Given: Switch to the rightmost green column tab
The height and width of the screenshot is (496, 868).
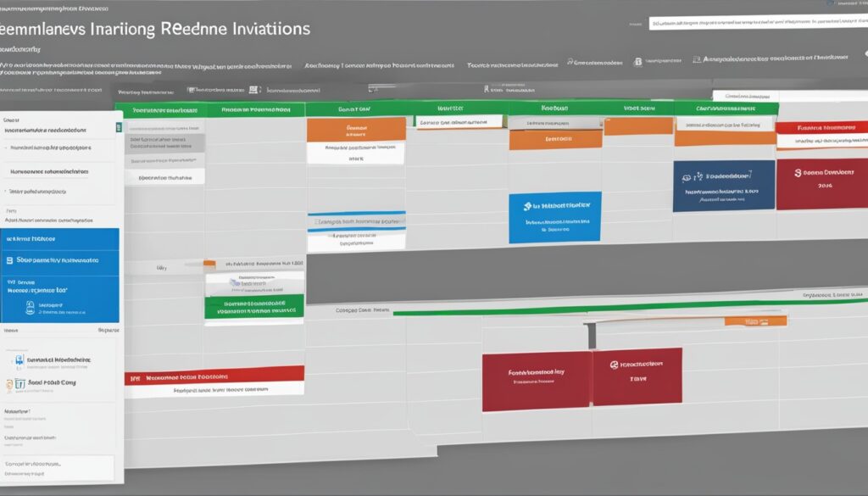Looking at the screenshot, I should [x=725, y=108].
